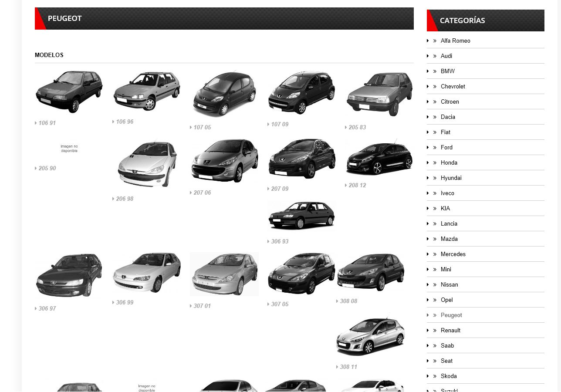561x392 pixels.
Task: Open the KIA category
Action: click(x=445, y=209)
